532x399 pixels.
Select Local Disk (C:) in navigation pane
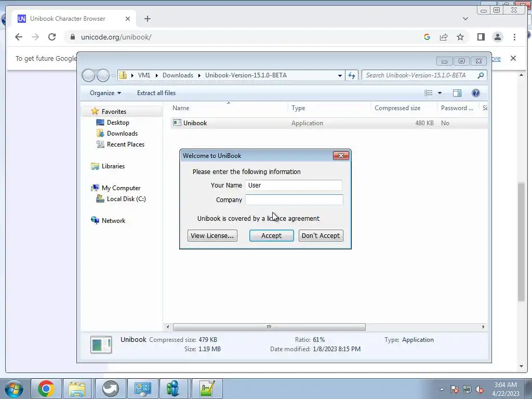(x=126, y=199)
